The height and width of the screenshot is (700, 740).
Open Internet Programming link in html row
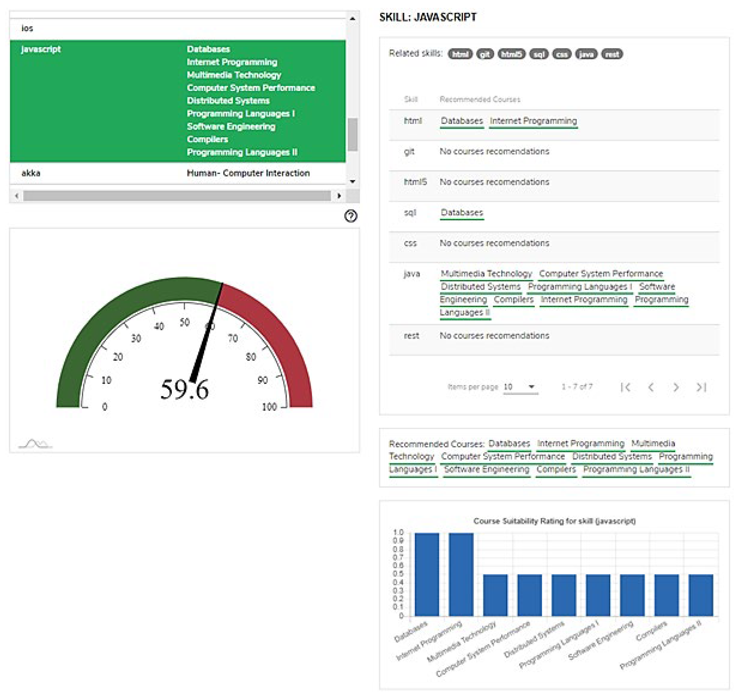pos(533,121)
